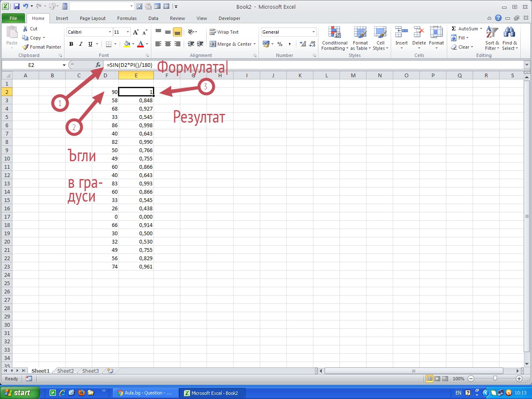Click the Windows start button
This screenshot has width=532, height=399.
click(x=19, y=393)
